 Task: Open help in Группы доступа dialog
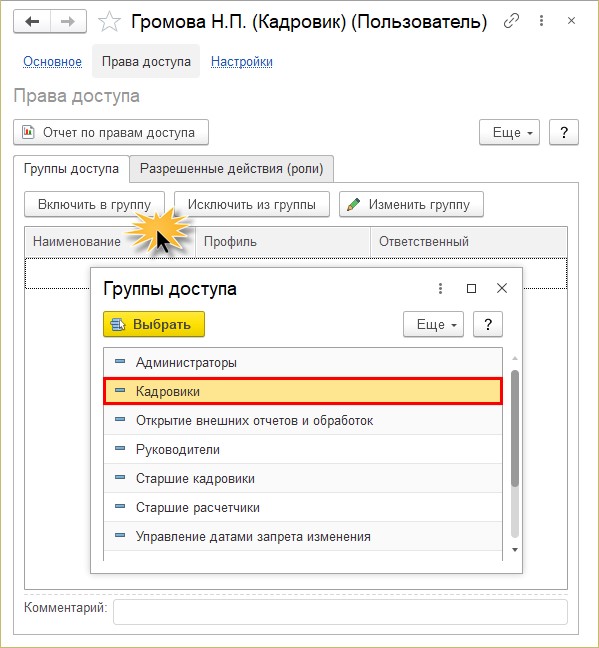[488, 324]
